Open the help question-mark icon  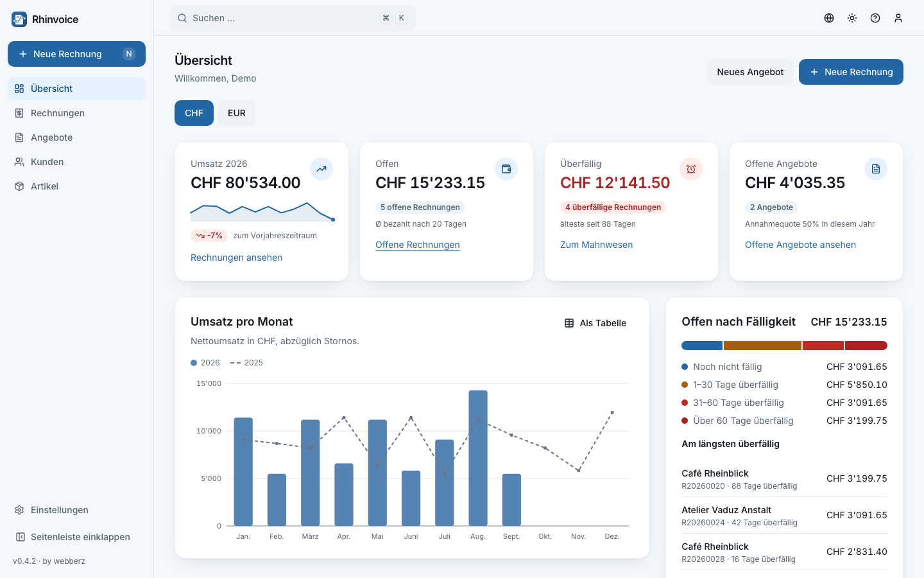click(875, 18)
